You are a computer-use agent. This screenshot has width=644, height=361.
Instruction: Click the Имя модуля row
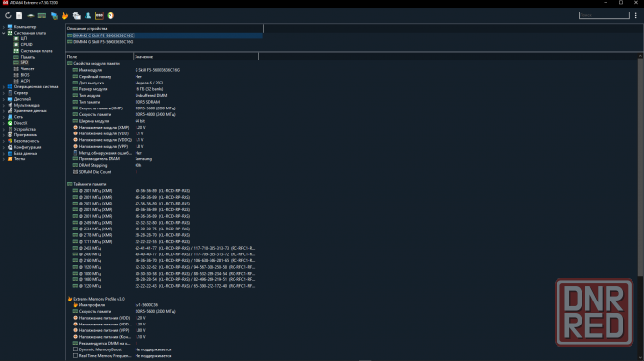click(162, 70)
